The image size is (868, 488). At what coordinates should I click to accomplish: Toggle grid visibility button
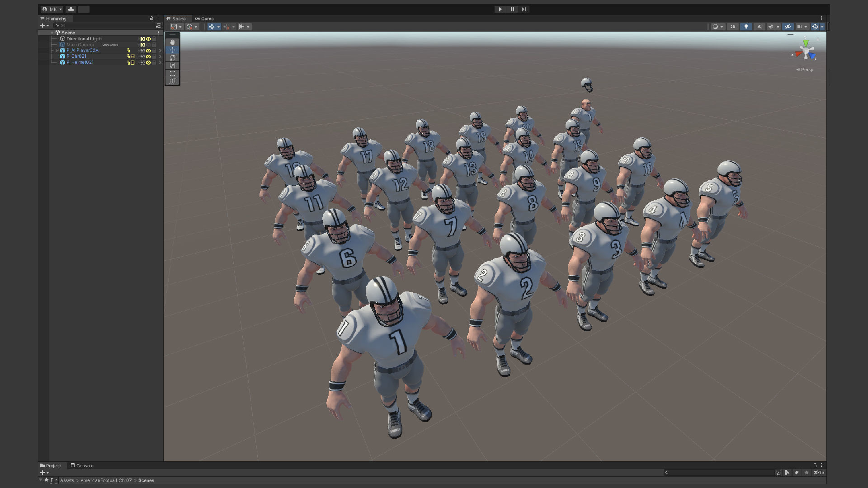tap(211, 27)
